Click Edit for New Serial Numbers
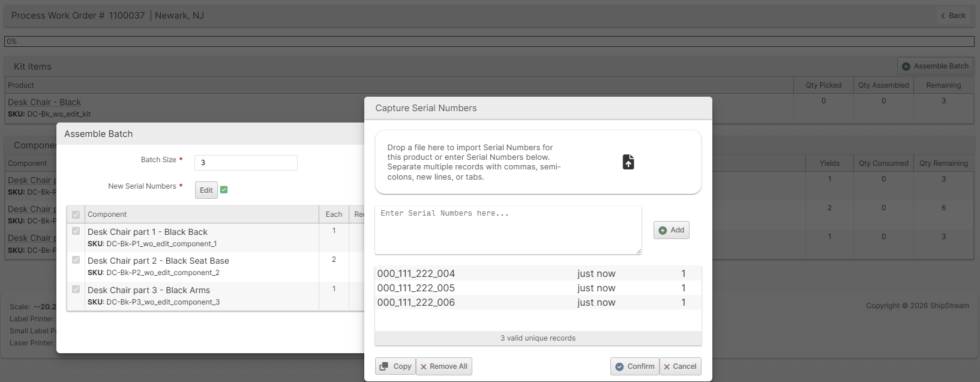The width and height of the screenshot is (980, 382). coord(206,190)
